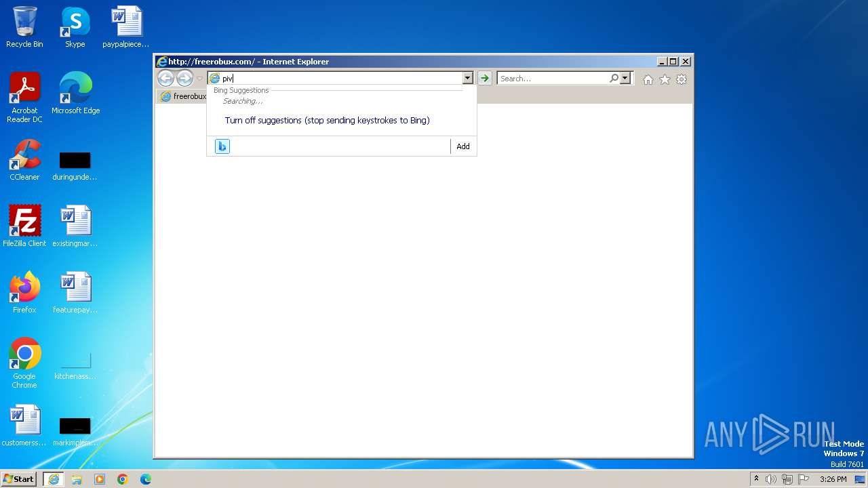Open the Home page icon

click(x=648, y=79)
